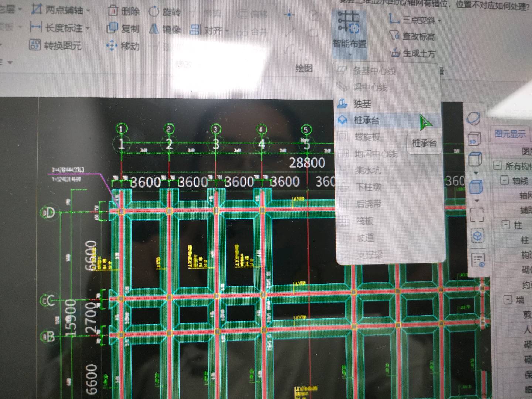Select the 复制 (Copy) tool
Image resolution: width=532 pixels, height=399 pixels.
point(123,28)
